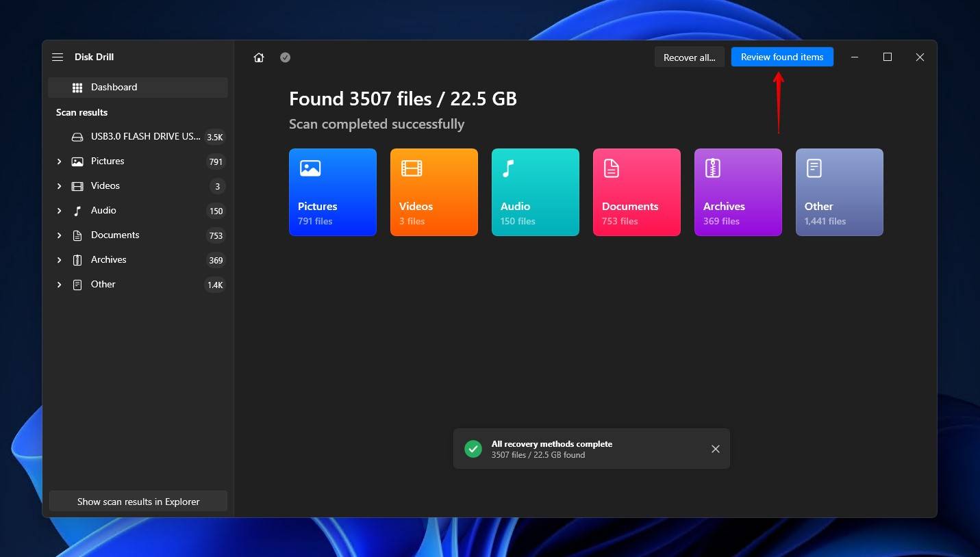Click the Documents page icon in sidebar
Image resolution: width=980 pixels, height=557 pixels.
point(77,235)
